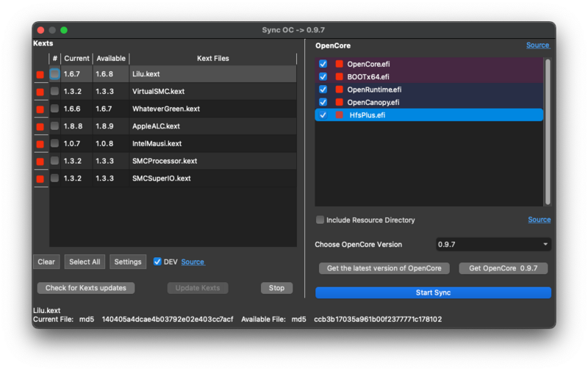Screen dimensions: 588x371
Task: Click the Update Kexts button
Action: pos(198,288)
